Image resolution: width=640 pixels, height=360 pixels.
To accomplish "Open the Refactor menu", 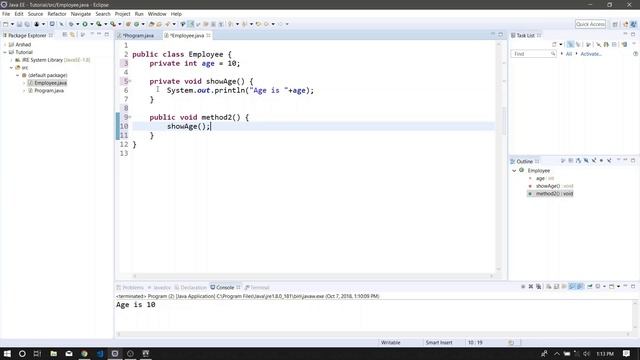I will tap(57, 14).
